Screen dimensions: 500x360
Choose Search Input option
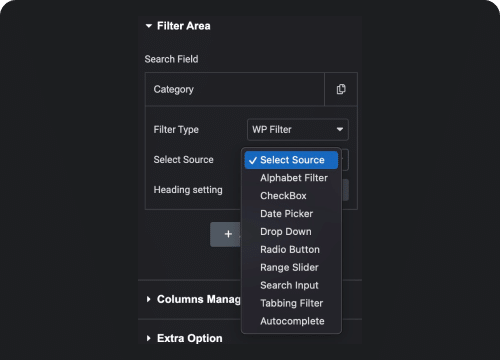(289, 285)
